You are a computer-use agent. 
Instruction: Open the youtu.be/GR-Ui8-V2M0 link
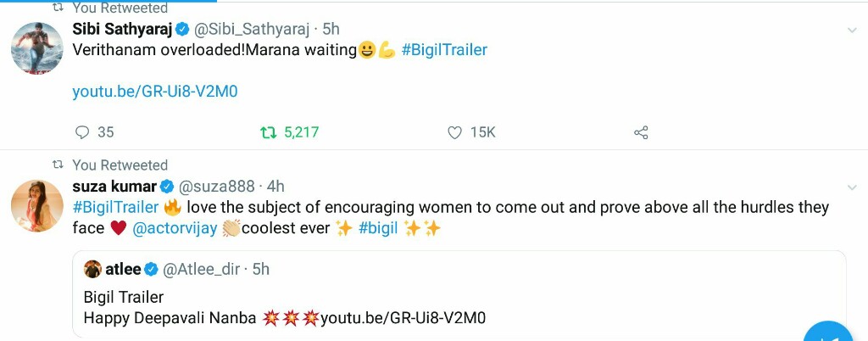[x=154, y=92]
